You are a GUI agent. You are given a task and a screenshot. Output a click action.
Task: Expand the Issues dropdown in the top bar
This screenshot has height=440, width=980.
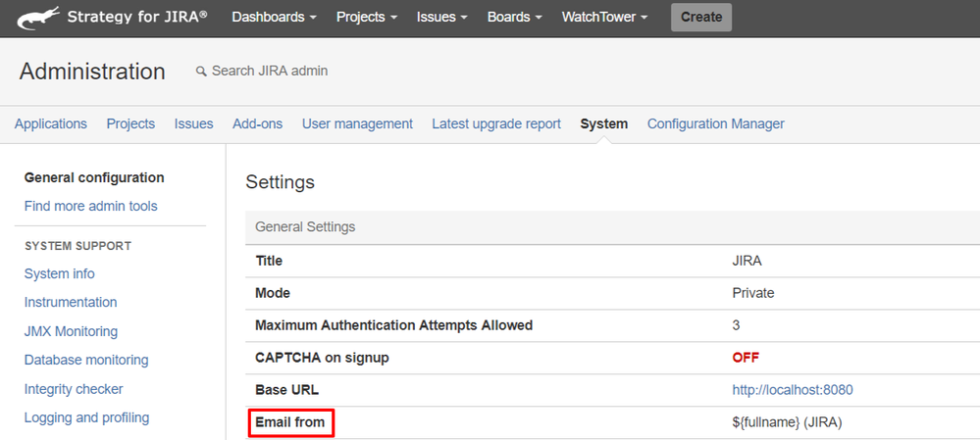click(x=441, y=18)
